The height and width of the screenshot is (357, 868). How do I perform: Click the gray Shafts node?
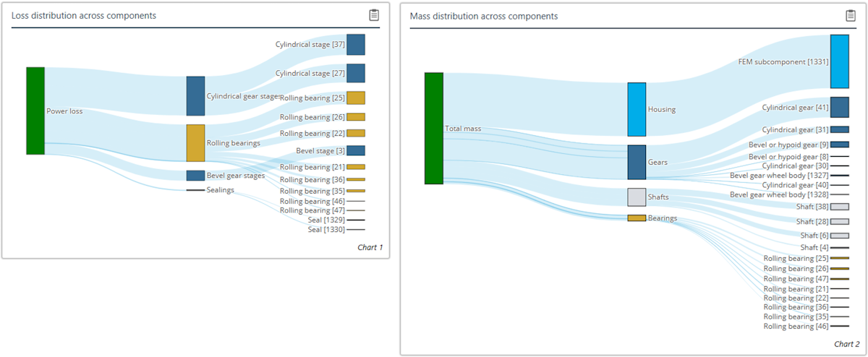(637, 197)
